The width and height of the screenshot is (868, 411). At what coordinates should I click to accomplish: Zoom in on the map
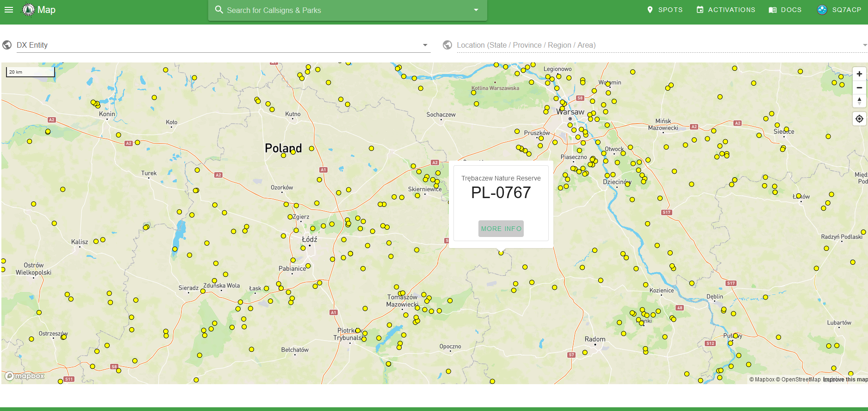pos(859,74)
